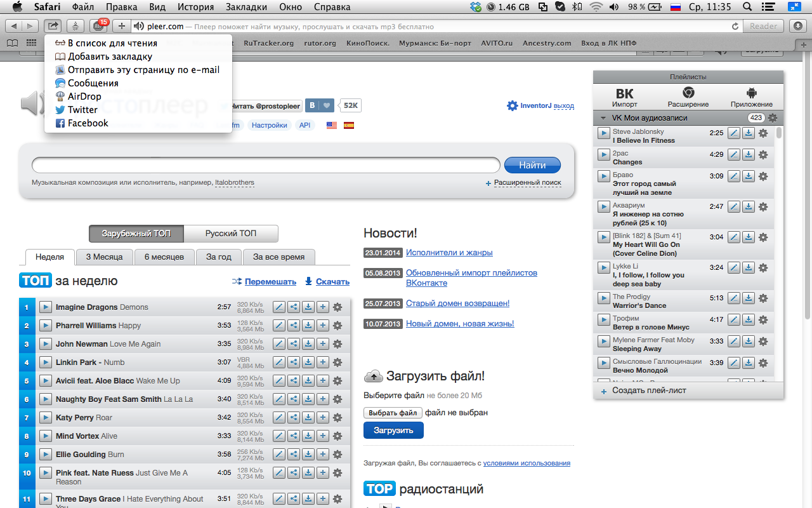Open the options gear for Linkin Park Numb
812x508 pixels.
coord(337,363)
